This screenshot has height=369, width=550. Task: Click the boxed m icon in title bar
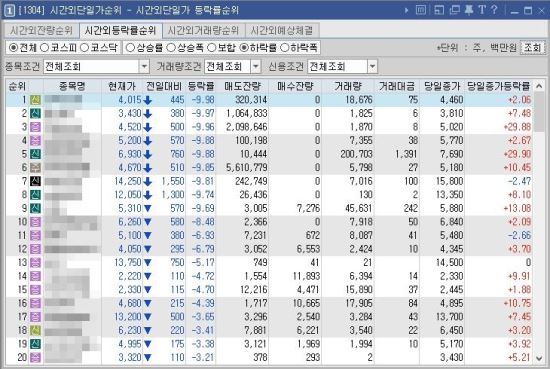pos(421,10)
